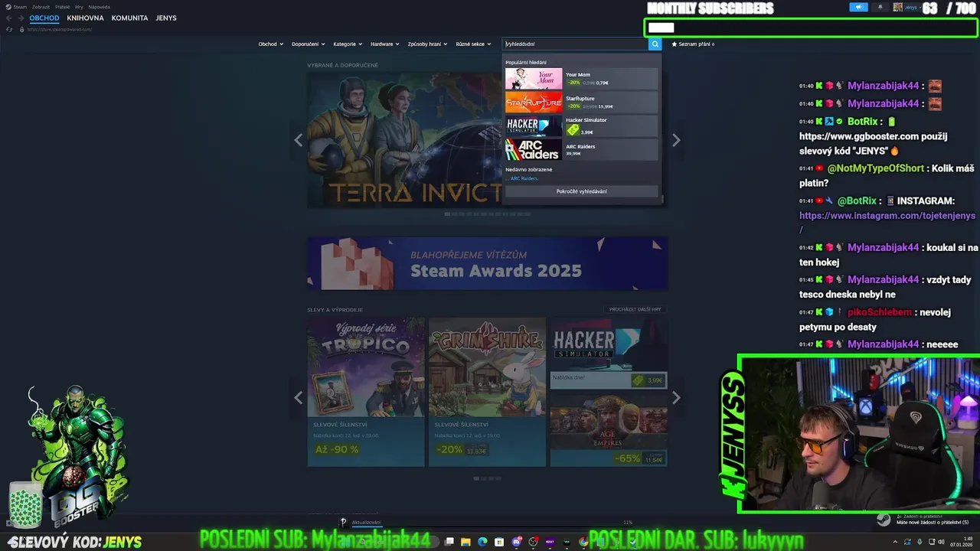Click the featured carousel page indicator dots
The image size is (980, 551).
pos(488,214)
